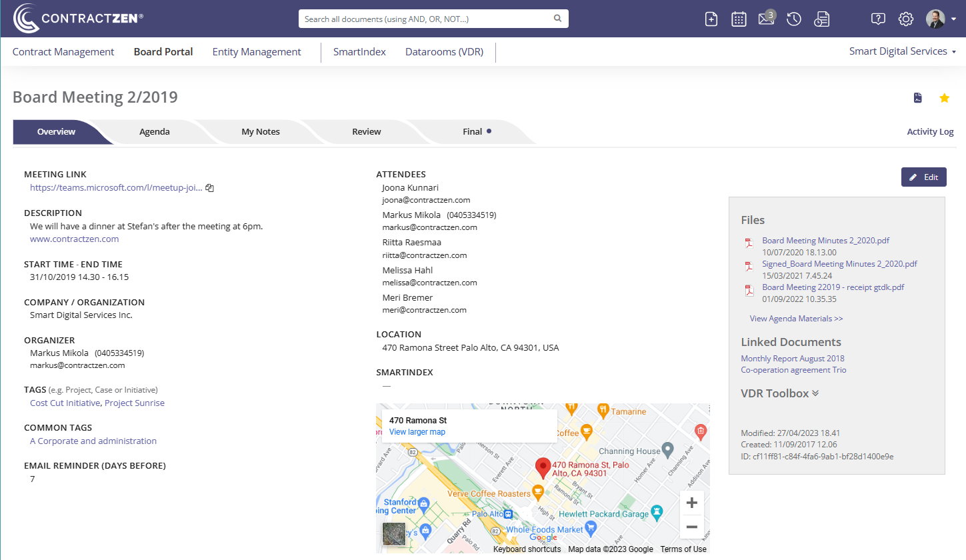
Task: Click PDF icon for Signed_Board Meeting Minutes 2_2020.pdf
Action: pos(749,267)
